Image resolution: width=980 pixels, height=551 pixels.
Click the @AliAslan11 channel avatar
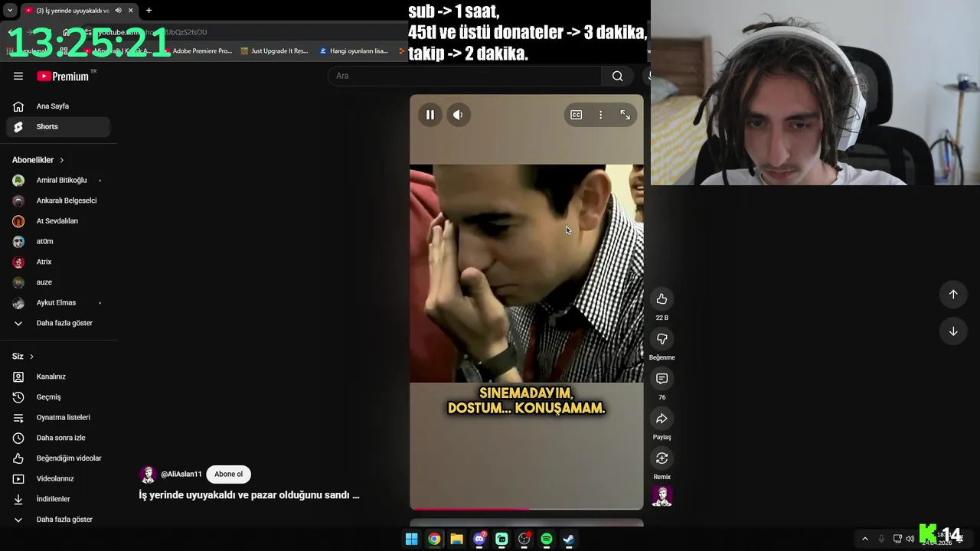tap(148, 474)
